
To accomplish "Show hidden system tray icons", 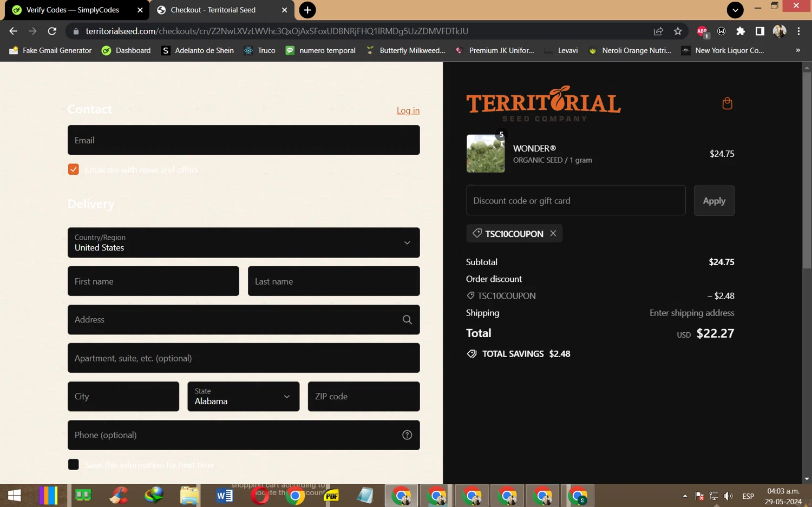I will (x=685, y=496).
